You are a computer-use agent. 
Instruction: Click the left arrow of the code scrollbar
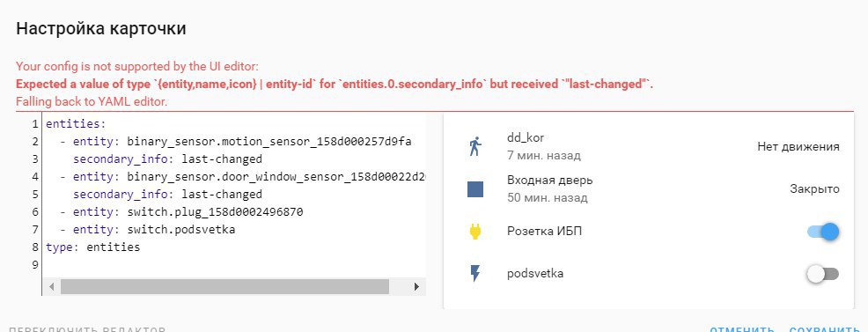pos(51,286)
